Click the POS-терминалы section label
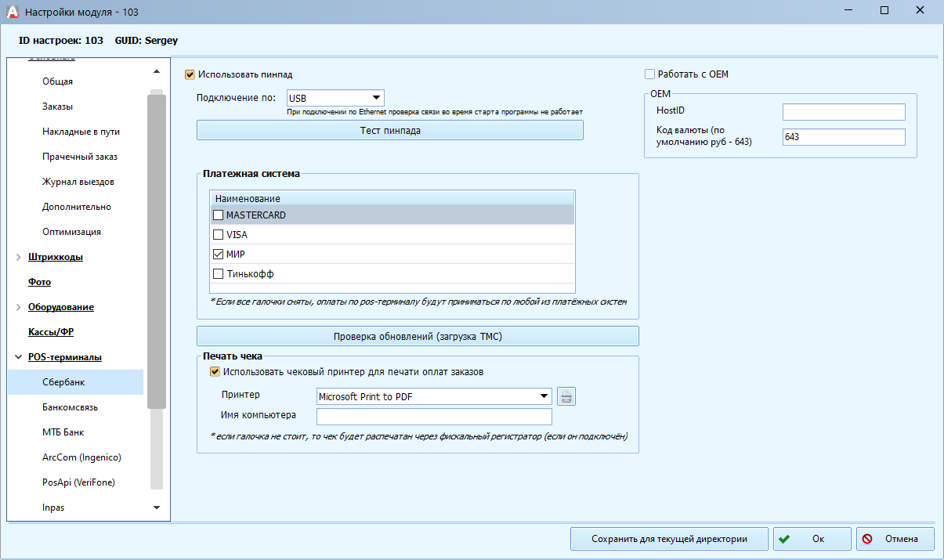Viewport: 944px width, 560px height. click(x=64, y=357)
